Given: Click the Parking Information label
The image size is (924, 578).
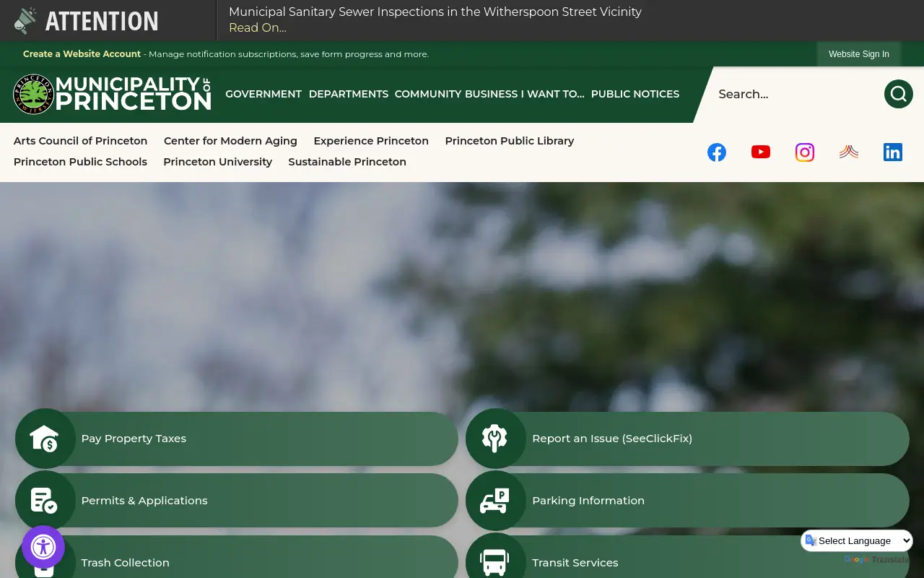Looking at the screenshot, I should [x=588, y=501].
